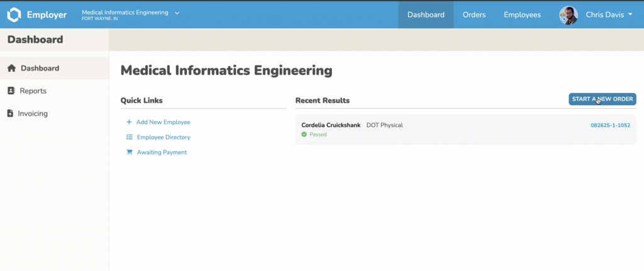
Task: Open the Chris Davis user menu caret
Action: [x=630, y=15]
